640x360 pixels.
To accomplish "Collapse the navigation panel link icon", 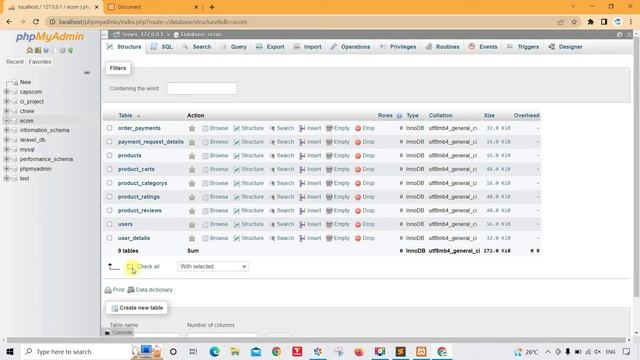I will pyautogui.click(x=87, y=73).
